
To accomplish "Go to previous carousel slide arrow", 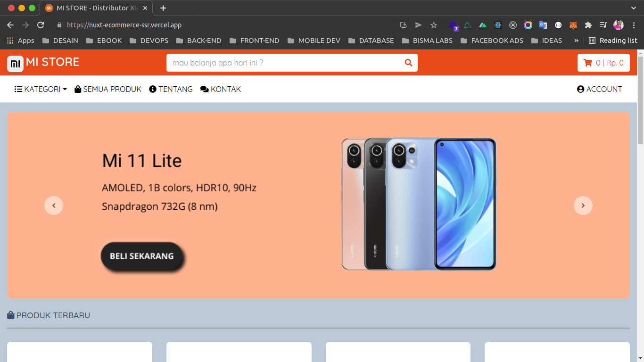I will point(54,206).
